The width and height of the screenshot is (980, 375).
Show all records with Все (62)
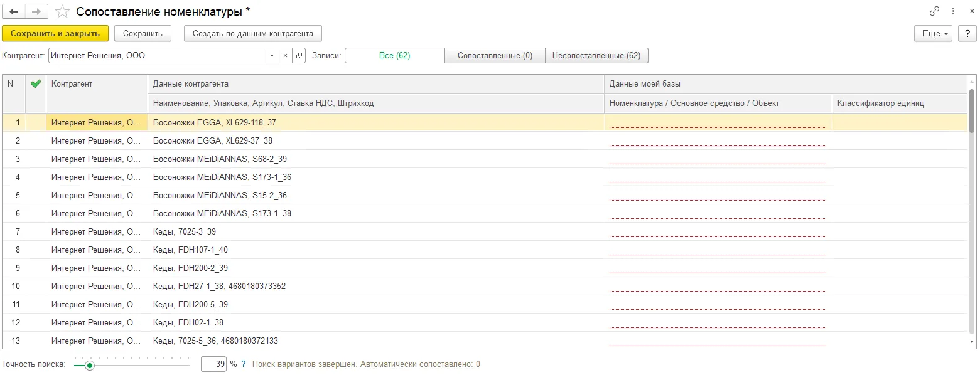394,55
